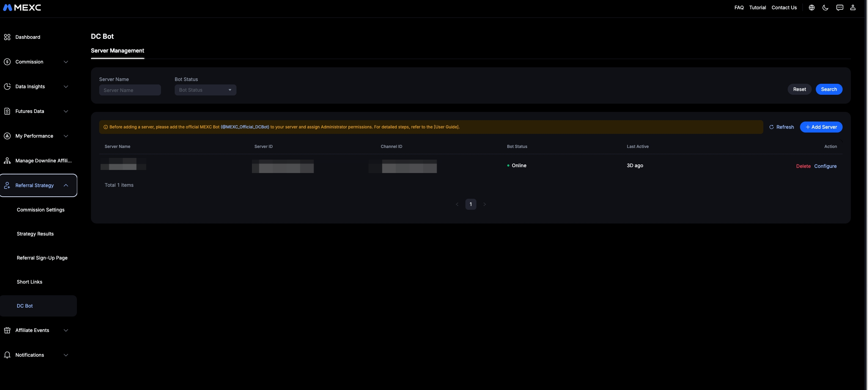Viewport: 868px width, 390px height.
Task: Click the Manage Downline Affiliates icon
Action: (x=7, y=161)
